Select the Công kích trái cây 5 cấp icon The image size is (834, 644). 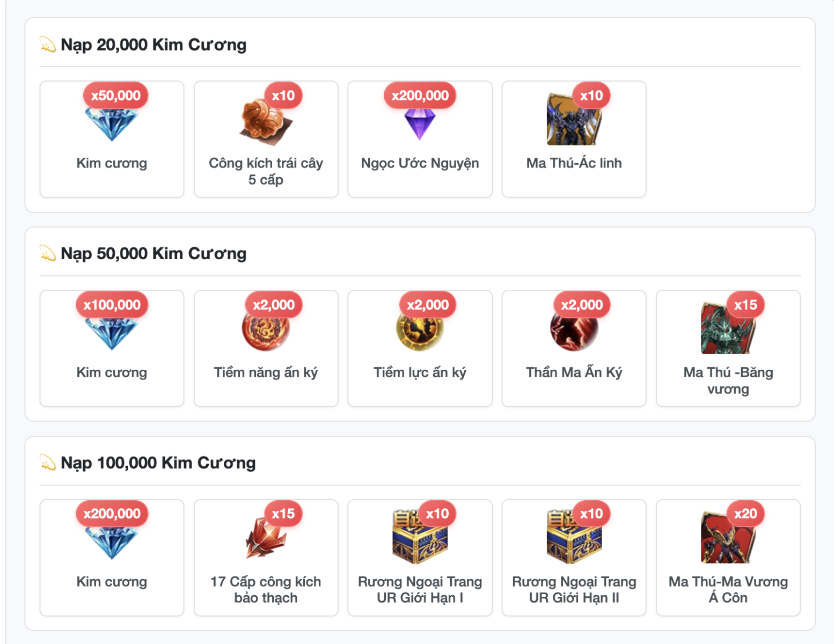click(x=266, y=121)
